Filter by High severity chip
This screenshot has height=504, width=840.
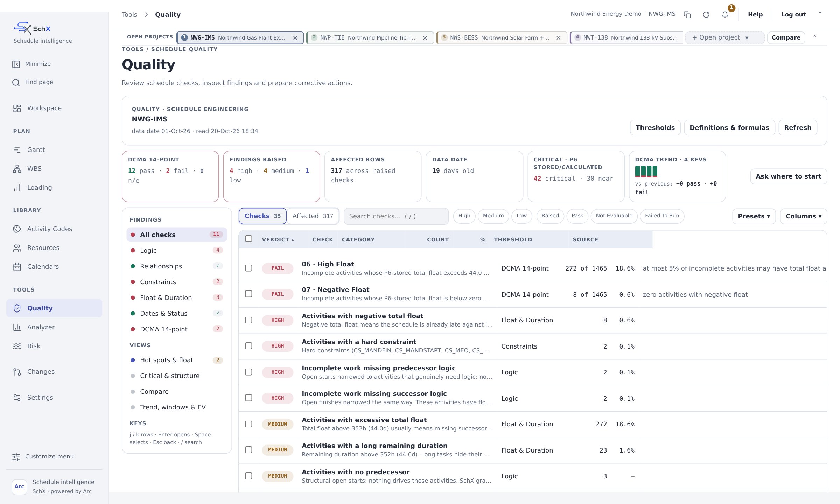coord(464,216)
